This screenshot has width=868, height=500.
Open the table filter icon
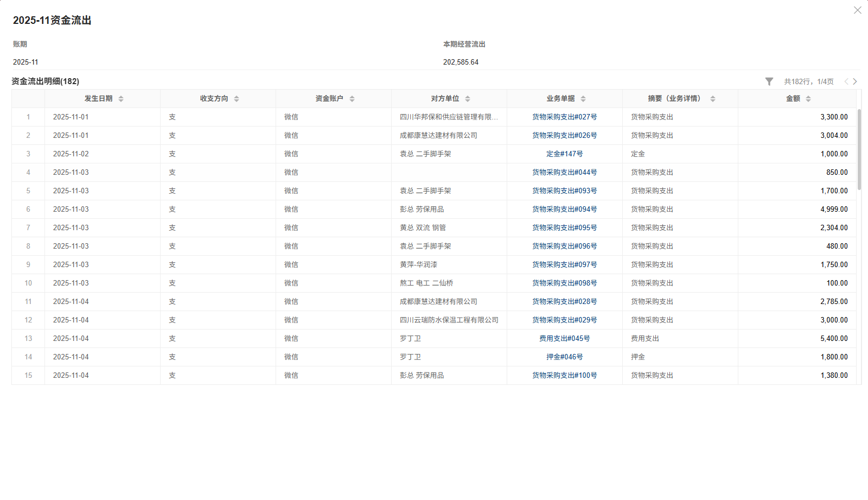pyautogui.click(x=769, y=81)
